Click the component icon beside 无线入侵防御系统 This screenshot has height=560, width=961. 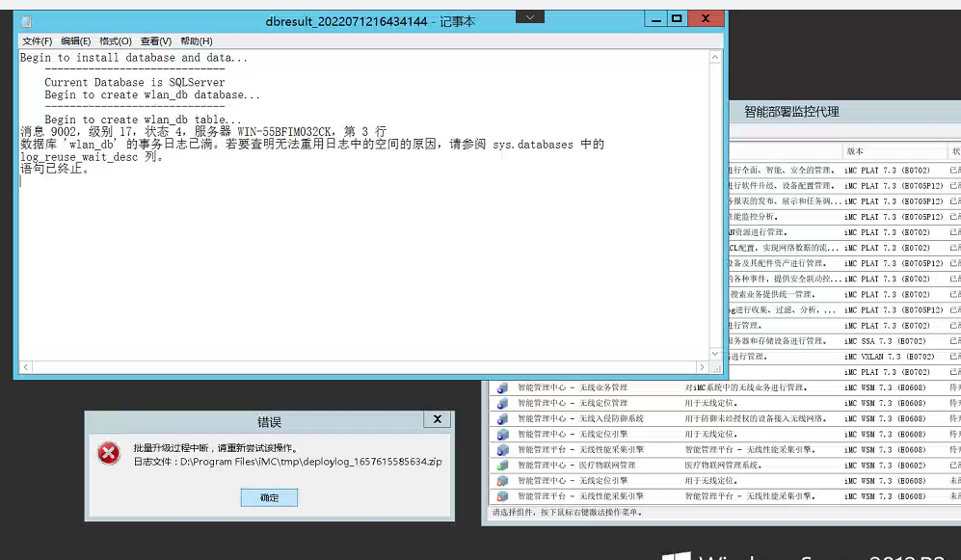click(x=502, y=418)
